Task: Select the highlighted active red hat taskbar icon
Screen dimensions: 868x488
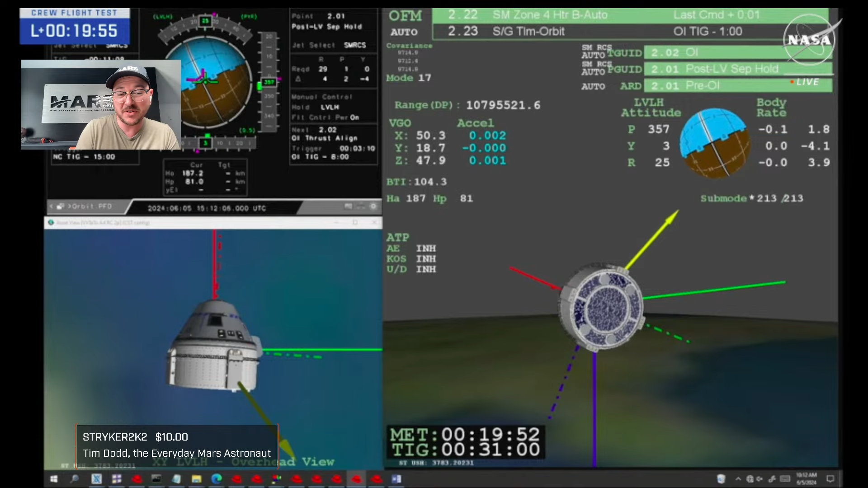Action: tap(356, 479)
